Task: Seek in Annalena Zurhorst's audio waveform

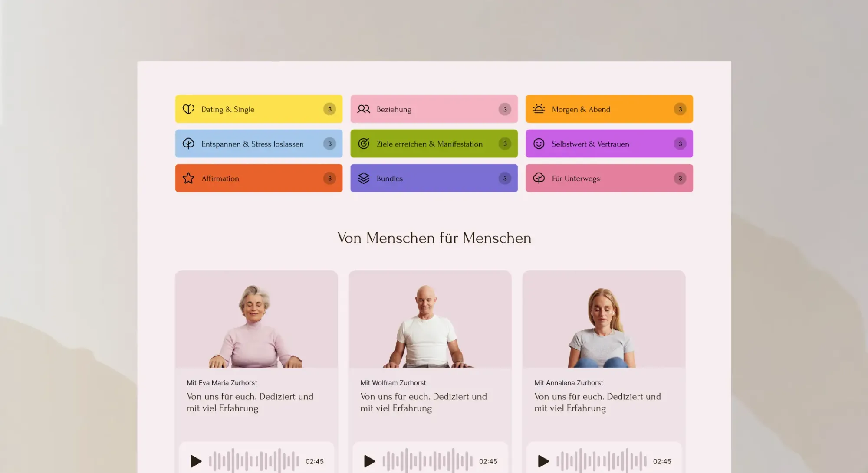Action: click(602, 460)
